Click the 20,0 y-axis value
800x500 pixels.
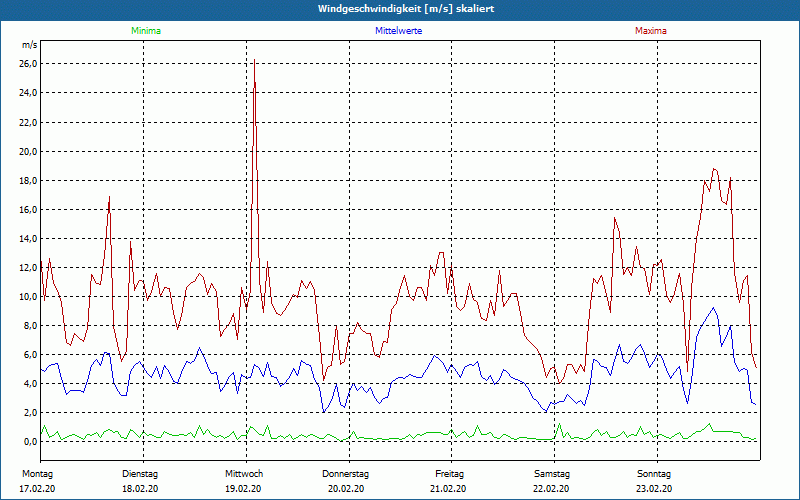pyautogui.click(x=29, y=152)
